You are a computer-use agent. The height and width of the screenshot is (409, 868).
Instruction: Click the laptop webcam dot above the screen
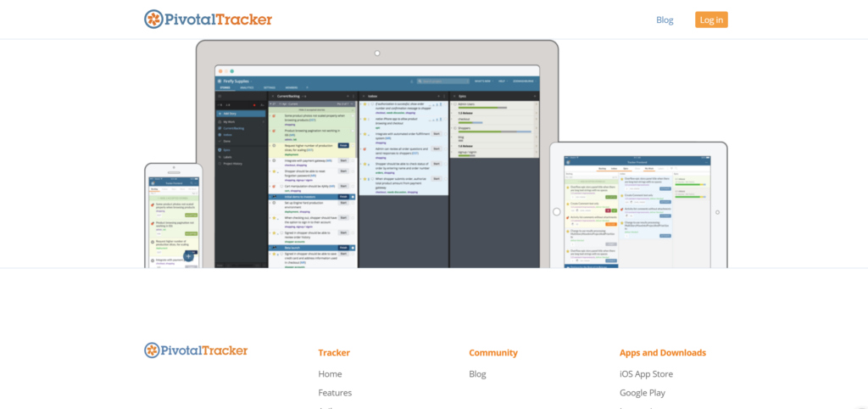click(x=377, y=53)
